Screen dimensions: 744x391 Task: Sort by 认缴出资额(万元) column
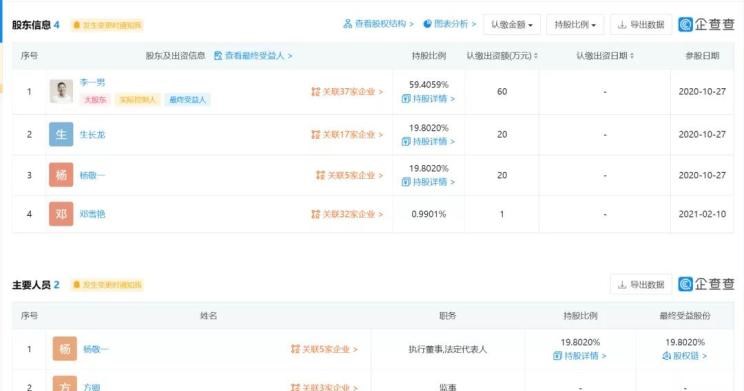[502, 56]
